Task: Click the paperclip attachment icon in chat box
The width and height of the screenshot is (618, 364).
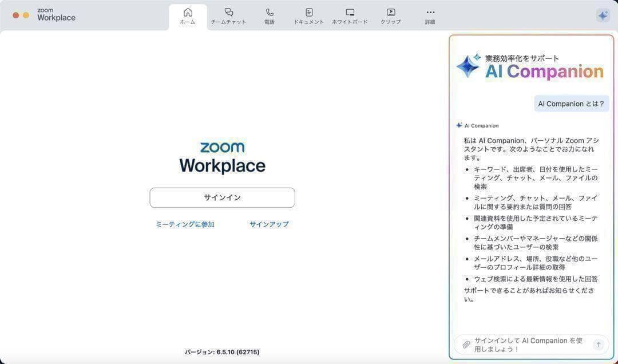Action: (466, 345)
